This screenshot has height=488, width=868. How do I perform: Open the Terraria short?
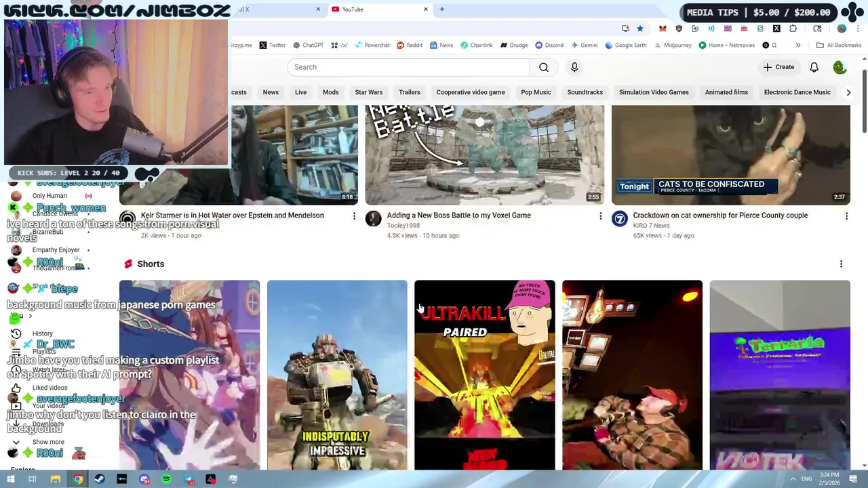(780, 375)
